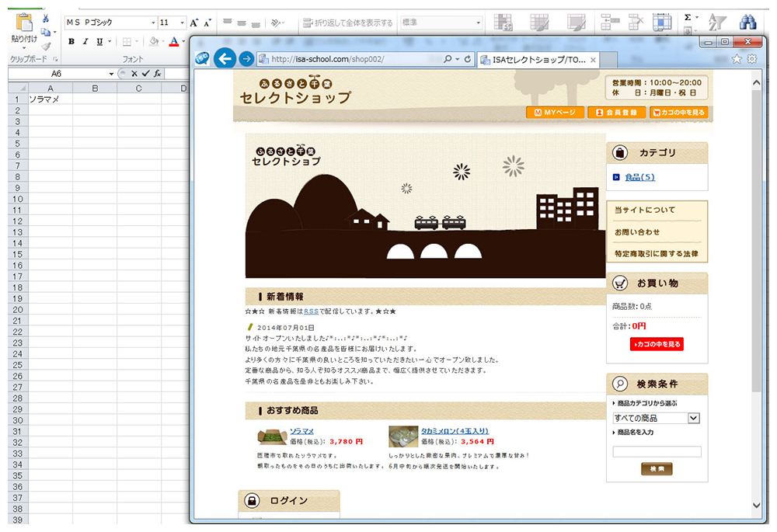Screen dimensions: 777x532
Task: Click the conditional formatting icon
Action: (503, 23)
